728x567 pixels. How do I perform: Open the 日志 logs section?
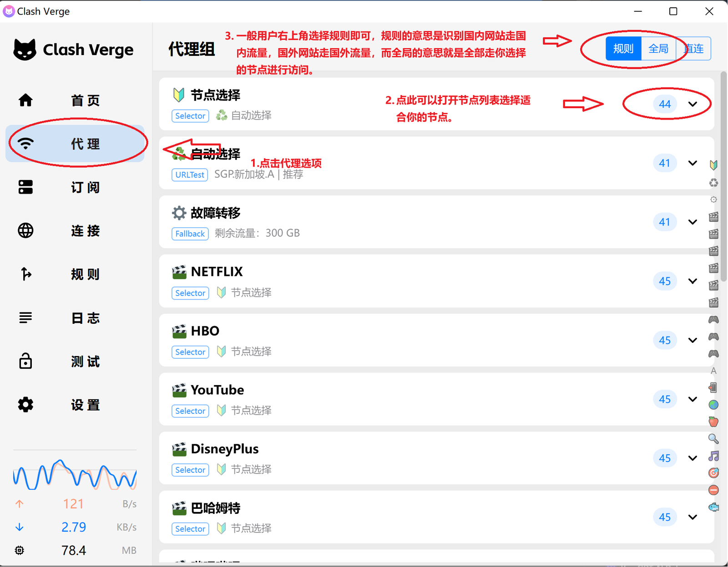(x=75, y=318)
